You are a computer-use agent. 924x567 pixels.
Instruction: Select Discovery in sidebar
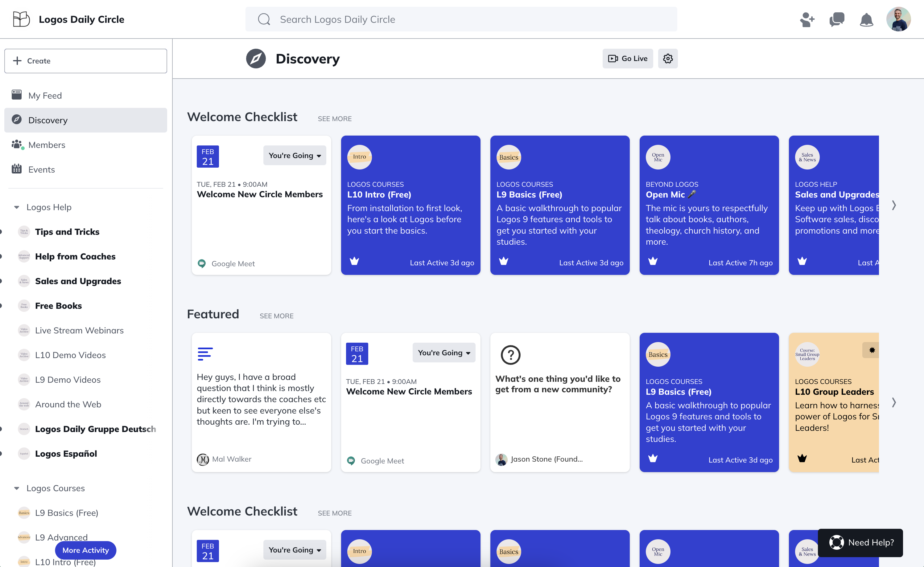pos(85,120)
